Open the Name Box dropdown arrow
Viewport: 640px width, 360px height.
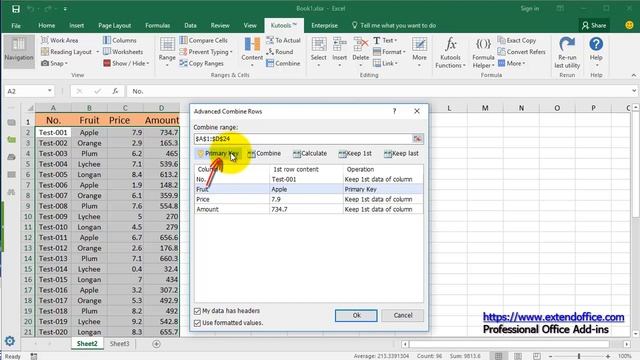click(x=49, y=91)
